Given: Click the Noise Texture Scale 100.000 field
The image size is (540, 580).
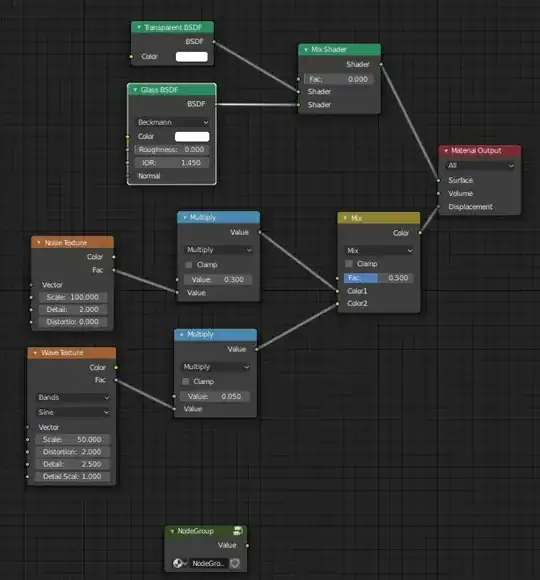Looking at the screenshot, I should pos(73,297).
